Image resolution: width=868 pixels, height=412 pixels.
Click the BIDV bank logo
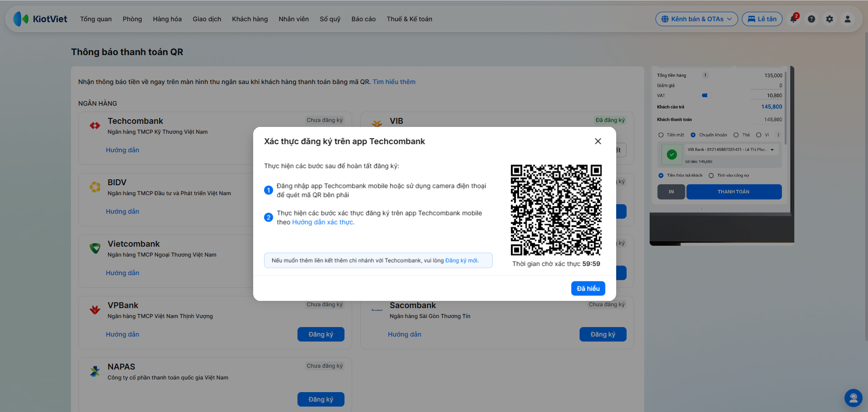[95, 187]
